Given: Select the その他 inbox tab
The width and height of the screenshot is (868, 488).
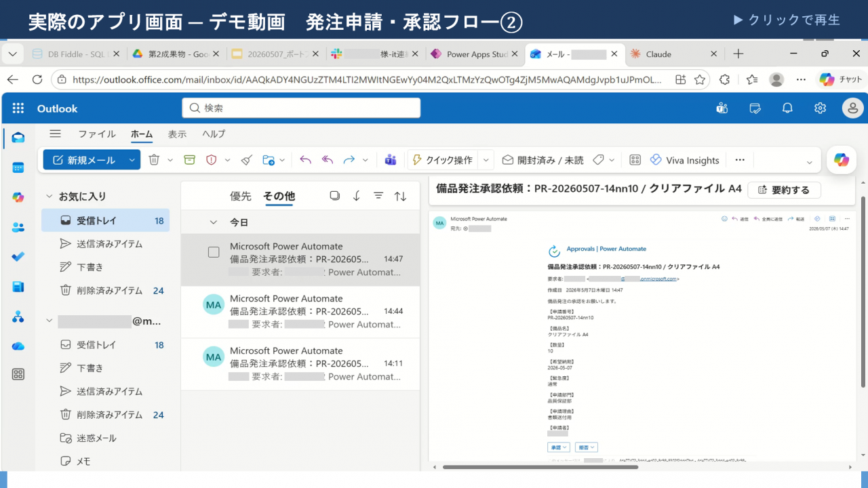Looking at the screenshot, I should [x=279, y=196].
